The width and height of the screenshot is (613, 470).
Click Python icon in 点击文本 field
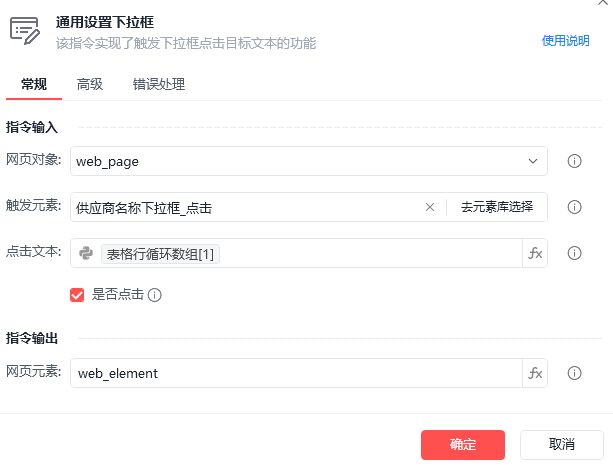(86, 253)
